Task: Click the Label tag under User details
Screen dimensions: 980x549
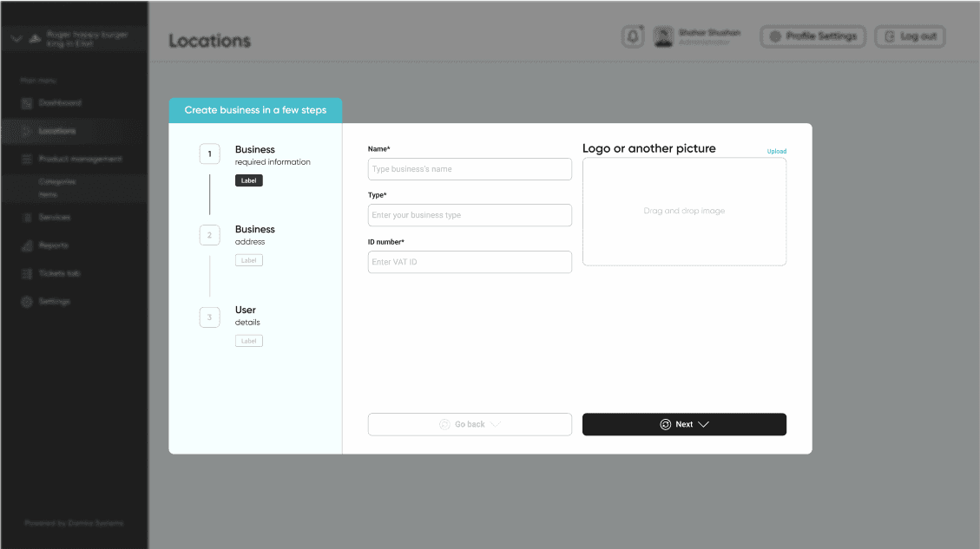Action: tap(249, 341)
